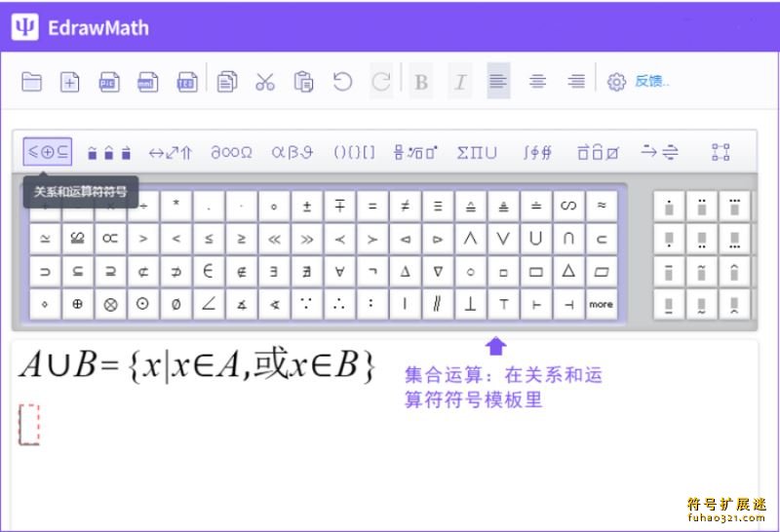Copy the selected formula
Screen dimensions: 780x532
pyautogui.click(x=227, y=82)
